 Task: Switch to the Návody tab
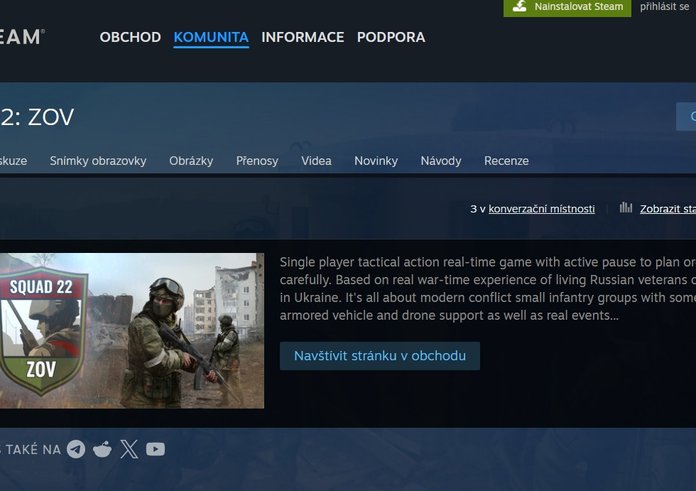441,161
